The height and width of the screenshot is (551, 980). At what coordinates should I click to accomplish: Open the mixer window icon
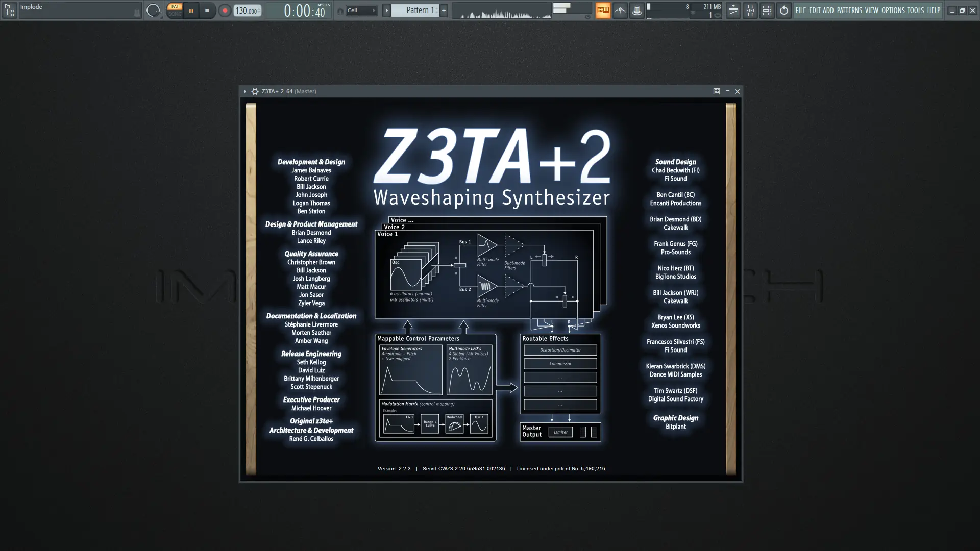[x=750, y=10]
